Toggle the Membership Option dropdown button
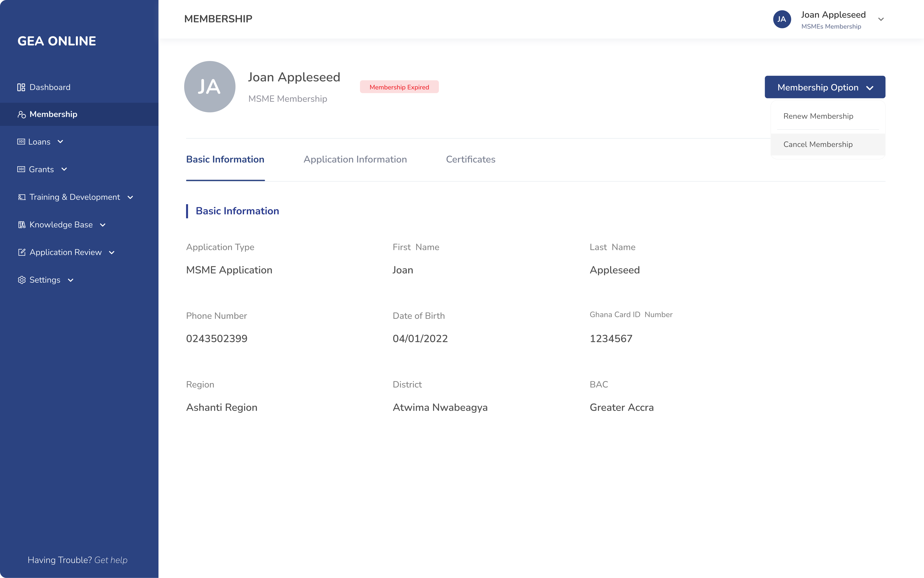The image size is (924, 578). point(825,87)
